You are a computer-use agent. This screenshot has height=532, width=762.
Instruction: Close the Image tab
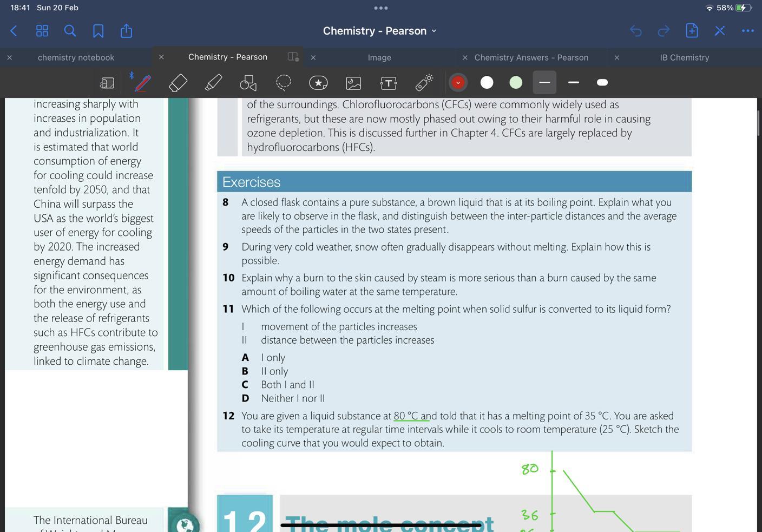313,57
